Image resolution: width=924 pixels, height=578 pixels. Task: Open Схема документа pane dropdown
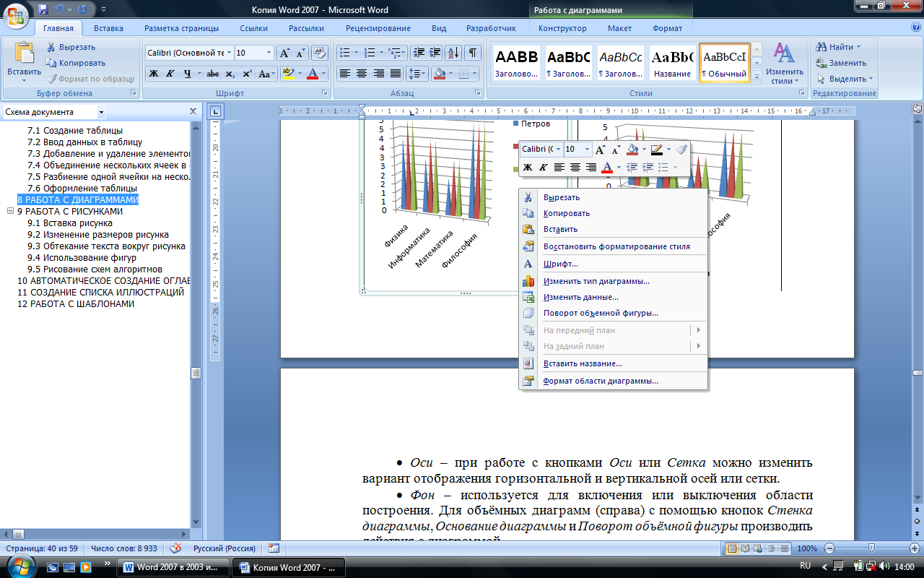pyautogui.click(x=101, y=112)
